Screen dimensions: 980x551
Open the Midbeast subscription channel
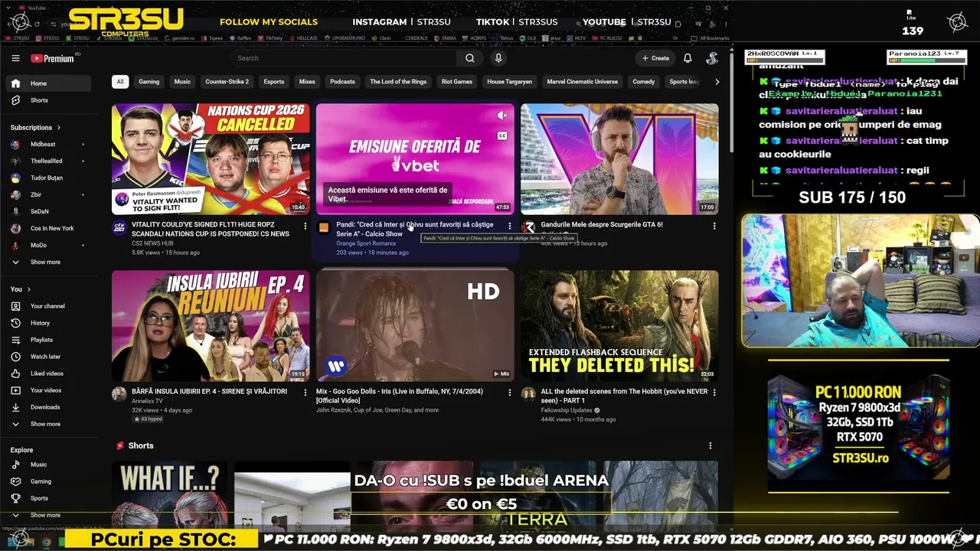click(49, 144)
